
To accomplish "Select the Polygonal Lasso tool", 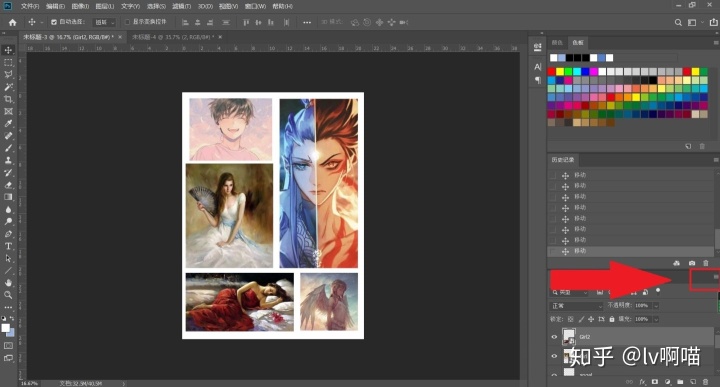I will (8, 74).
